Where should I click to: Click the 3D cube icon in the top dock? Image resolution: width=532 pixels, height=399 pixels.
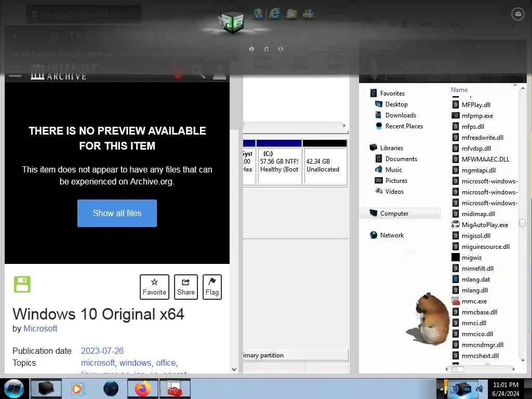tap(232, 22)
